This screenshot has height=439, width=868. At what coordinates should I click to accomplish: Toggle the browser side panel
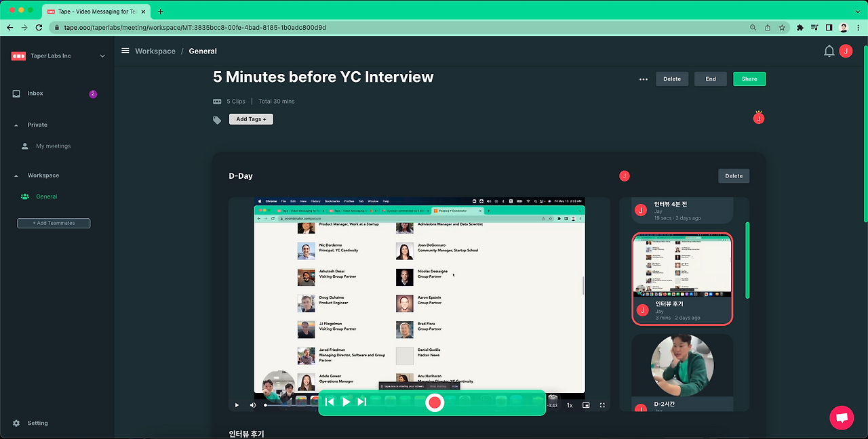[x=829, y=28]
